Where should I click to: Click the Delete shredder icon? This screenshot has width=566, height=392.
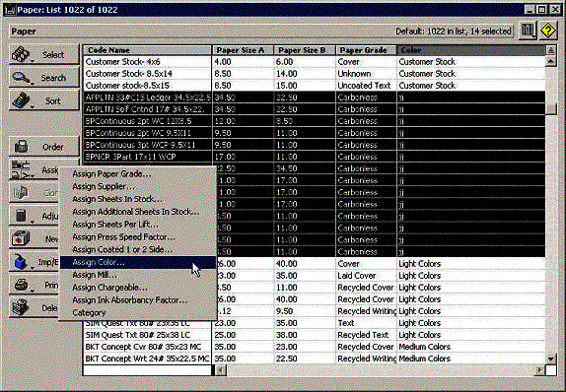(x=21, y=307)
